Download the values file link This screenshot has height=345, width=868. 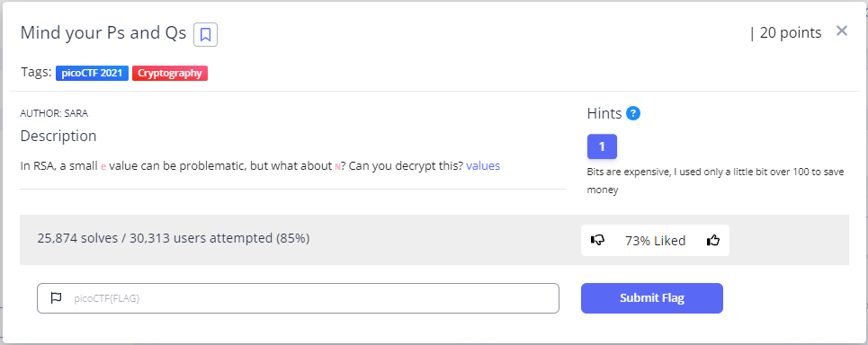click(x=483, y=166)
